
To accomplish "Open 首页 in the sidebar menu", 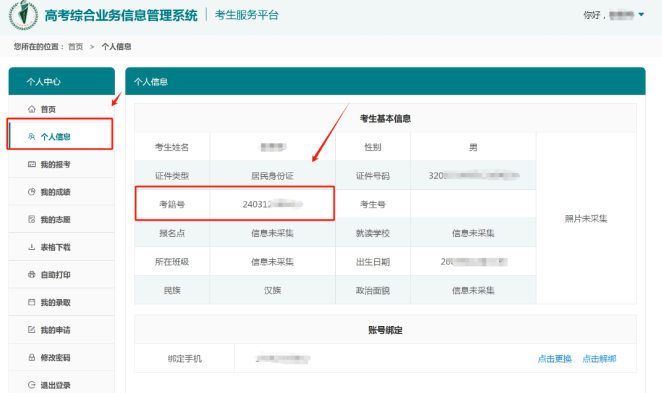I will 61,109.
